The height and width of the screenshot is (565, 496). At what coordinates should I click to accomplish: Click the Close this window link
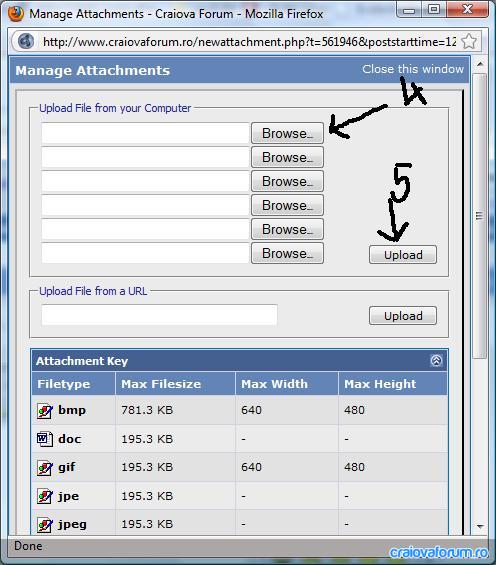coord(413,69)
